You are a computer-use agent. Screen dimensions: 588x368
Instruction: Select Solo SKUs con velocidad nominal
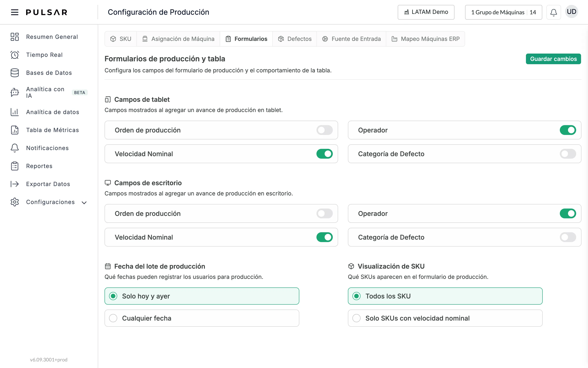click(x=445, y=318)
